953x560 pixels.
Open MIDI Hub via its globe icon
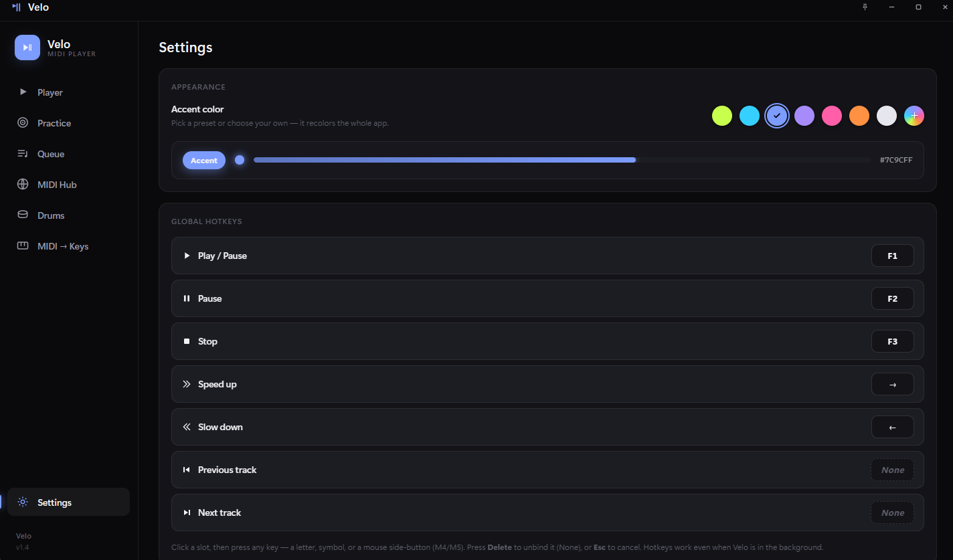pos(23,185)
